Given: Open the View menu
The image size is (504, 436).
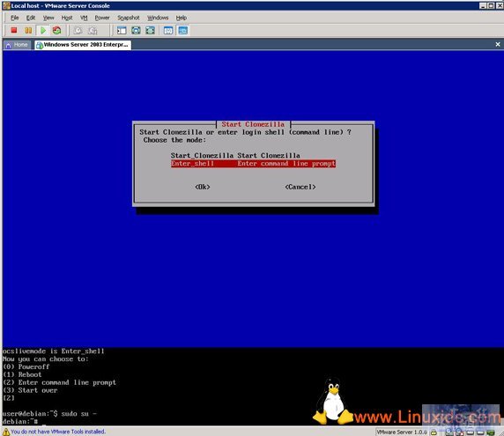Looking at the screenshot, I should coord(48,18).
